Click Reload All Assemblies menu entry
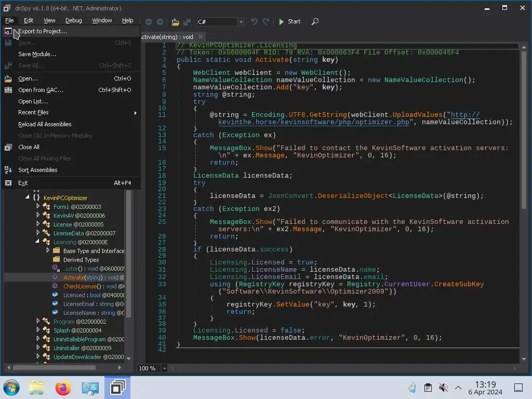Viewport: 532px width, 399px height. click(71, 124)
